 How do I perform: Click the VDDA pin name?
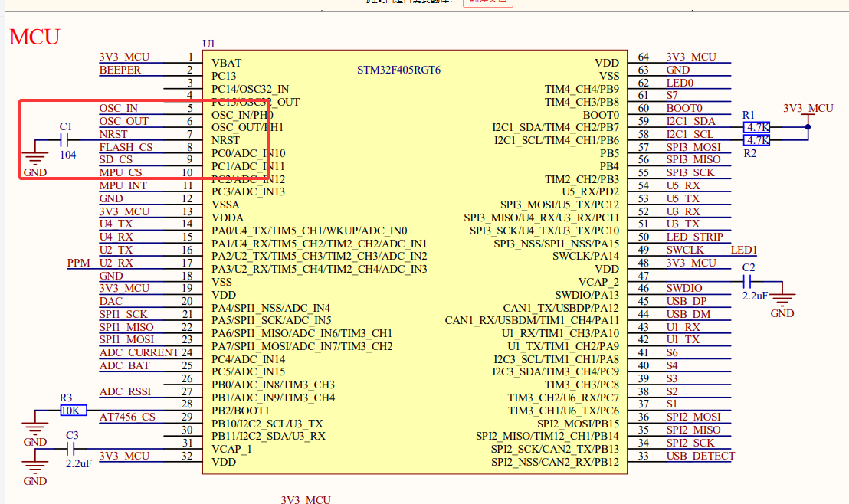tap(228, 218)
